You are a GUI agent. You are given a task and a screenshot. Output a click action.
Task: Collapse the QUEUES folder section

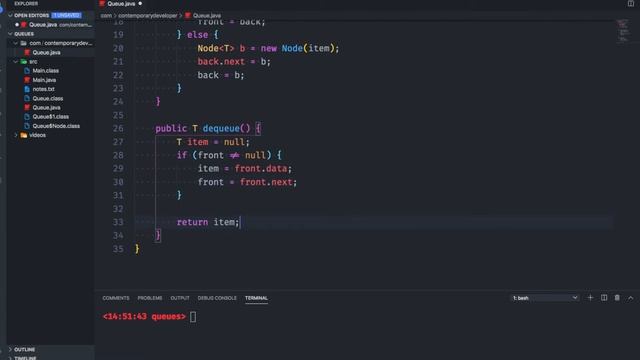(10, 34)
